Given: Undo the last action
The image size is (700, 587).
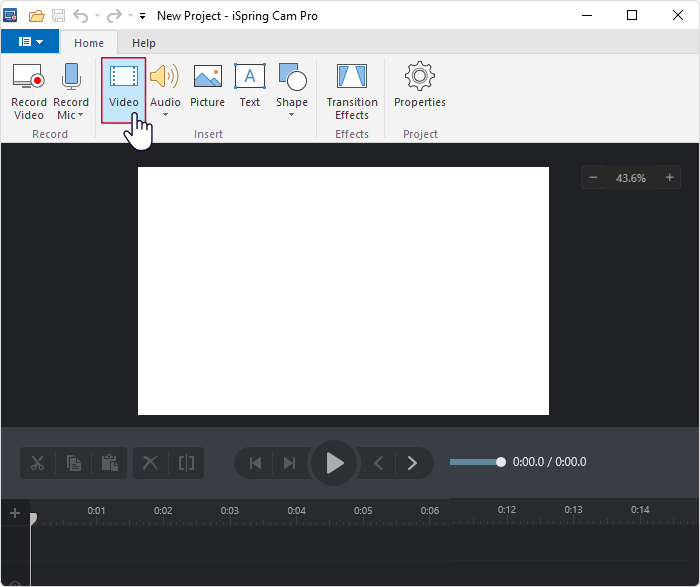Looking at the screenshot, I should pyautogui.click(x=80, y=16).
